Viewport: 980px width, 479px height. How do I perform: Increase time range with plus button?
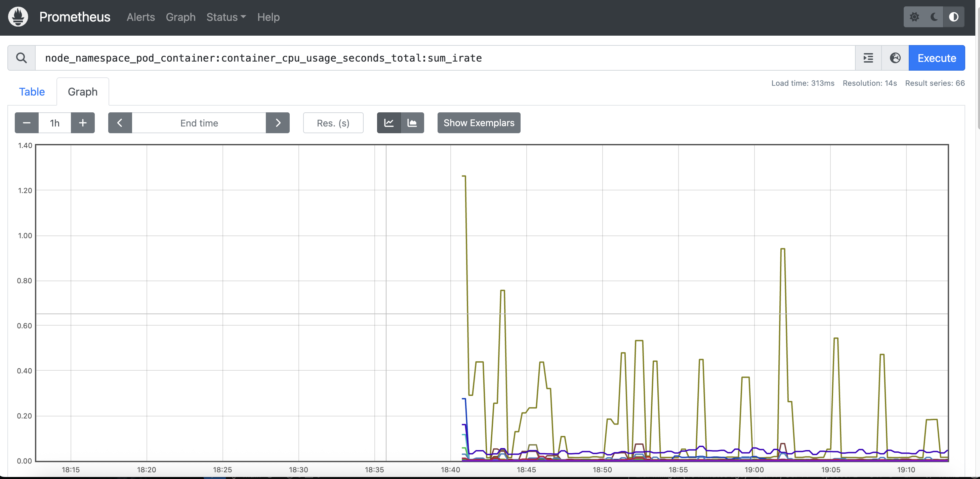pyautogui.click(x=83, y=122)
